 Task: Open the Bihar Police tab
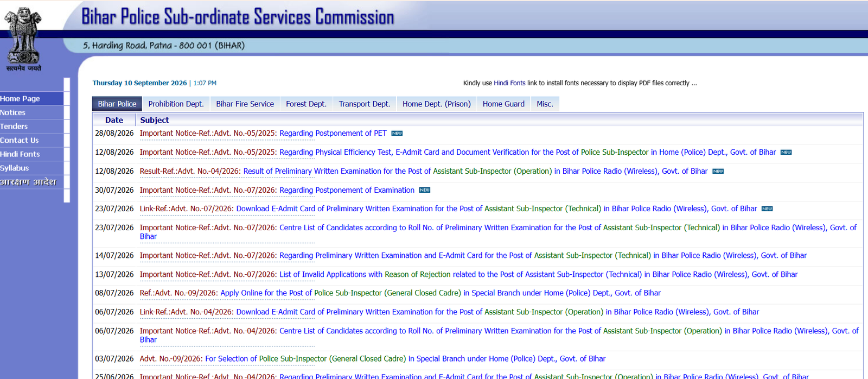click(117, 104)
